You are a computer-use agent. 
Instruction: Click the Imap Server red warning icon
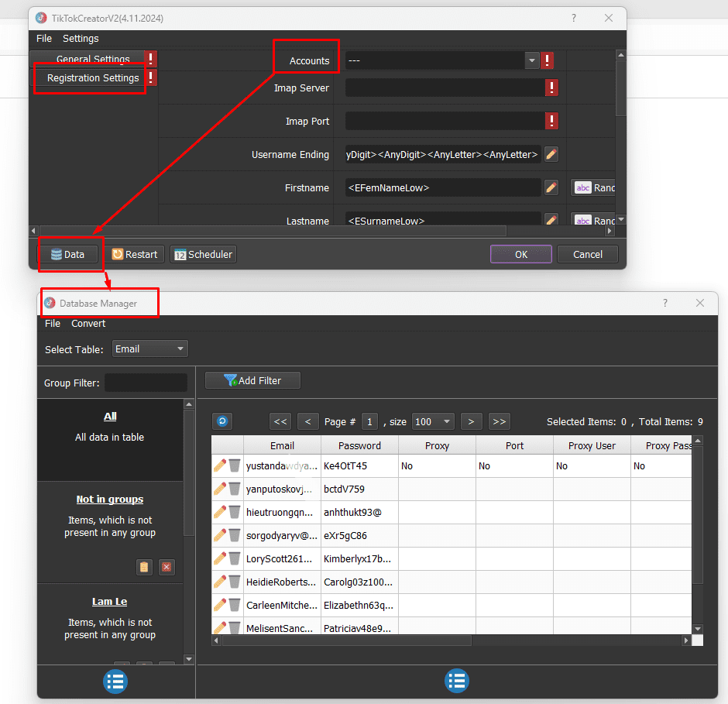[x=551, y=88]
